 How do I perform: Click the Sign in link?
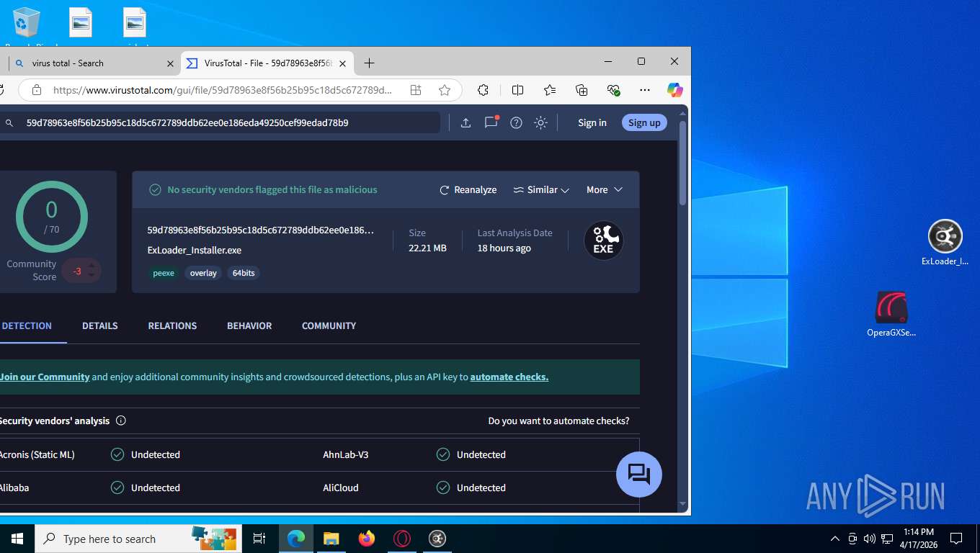(592, 123)
